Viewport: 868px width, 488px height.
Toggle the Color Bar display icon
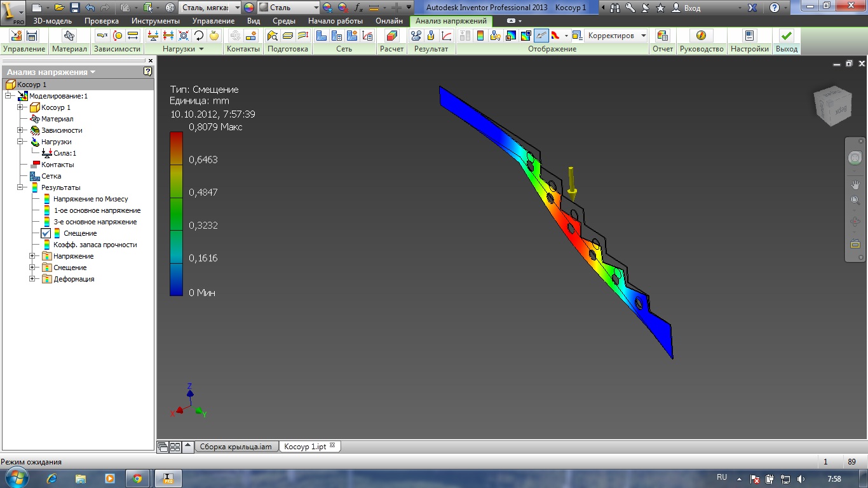pos(480,36)
